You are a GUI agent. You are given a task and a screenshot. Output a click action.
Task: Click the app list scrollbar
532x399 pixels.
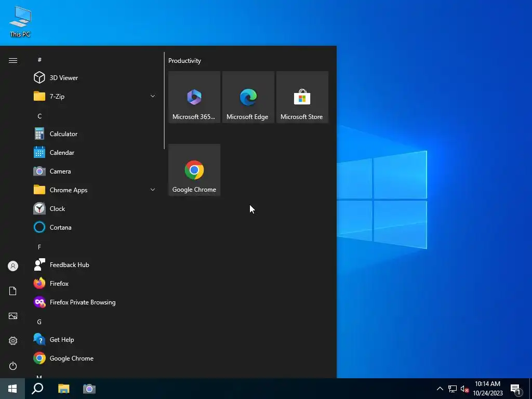164,100
